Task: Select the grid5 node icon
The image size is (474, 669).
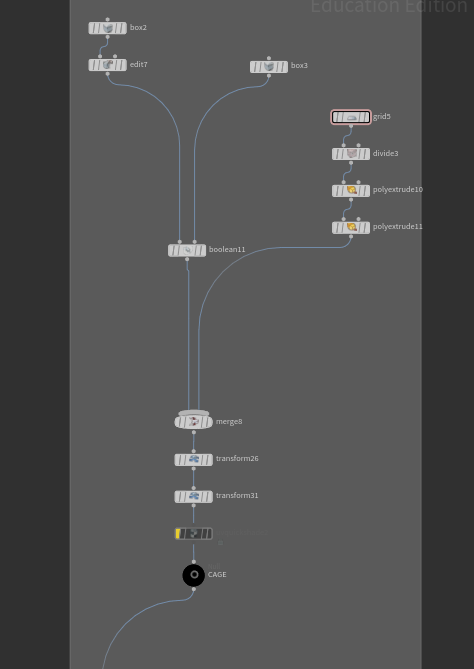Action: click(351, 117)
